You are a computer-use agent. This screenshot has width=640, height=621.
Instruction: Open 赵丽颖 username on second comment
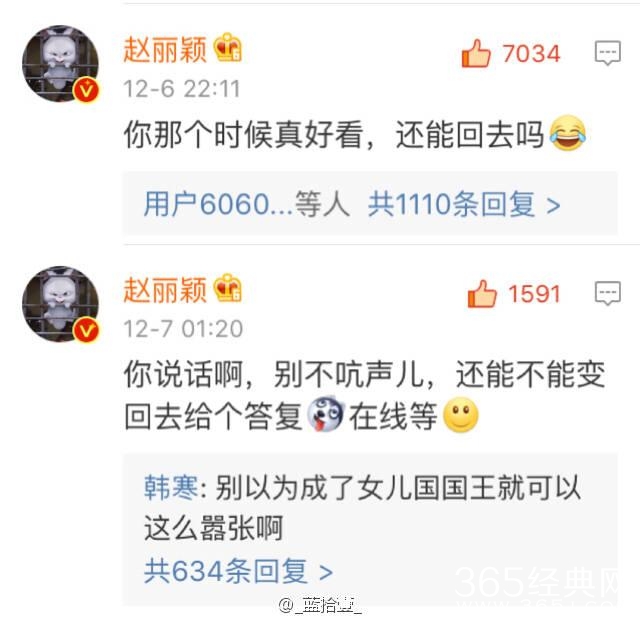tap(165, 289)
